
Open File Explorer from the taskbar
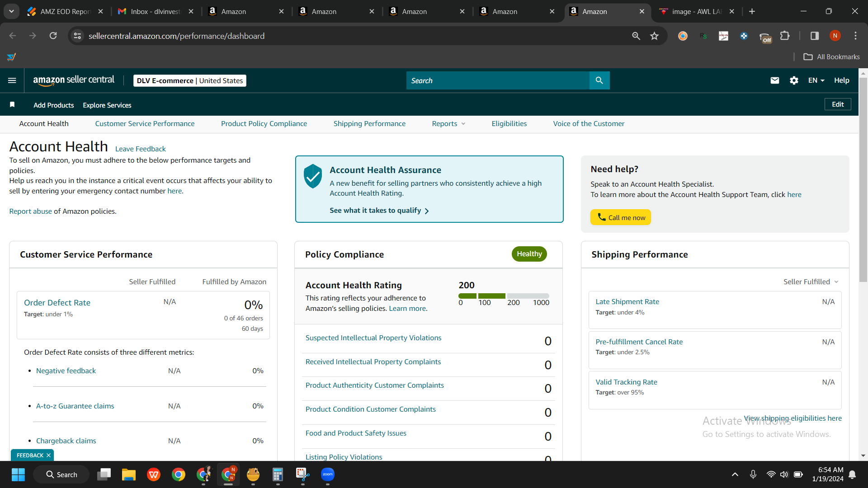129,474
